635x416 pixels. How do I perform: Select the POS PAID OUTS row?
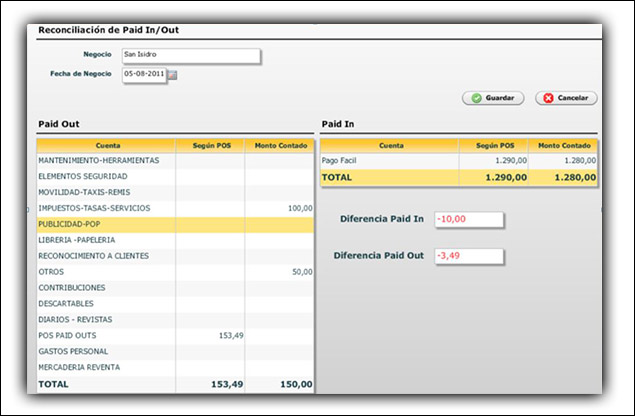106,336
